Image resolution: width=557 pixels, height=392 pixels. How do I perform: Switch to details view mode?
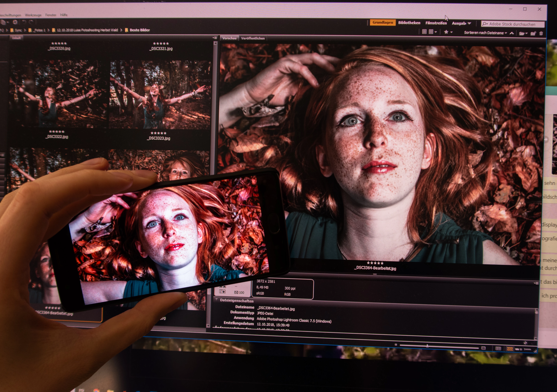(519, 349)
